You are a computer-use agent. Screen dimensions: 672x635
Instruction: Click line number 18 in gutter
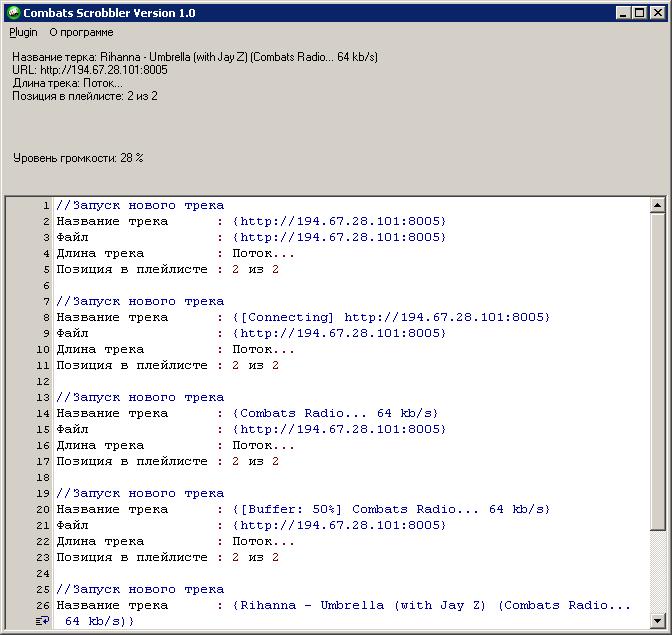click(43, 478)
